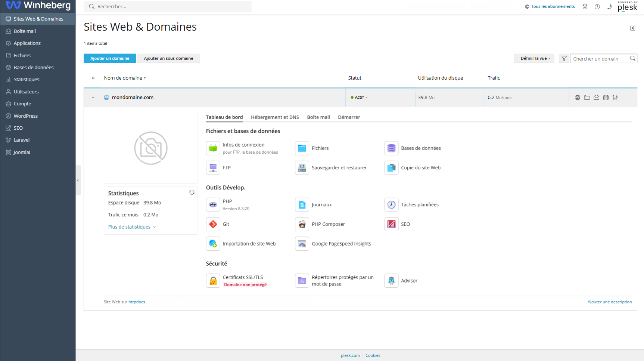Screen dimensions: 644x361
Task: Open Google PageSpeed Insights icon
Action: [x=302, y=244]
